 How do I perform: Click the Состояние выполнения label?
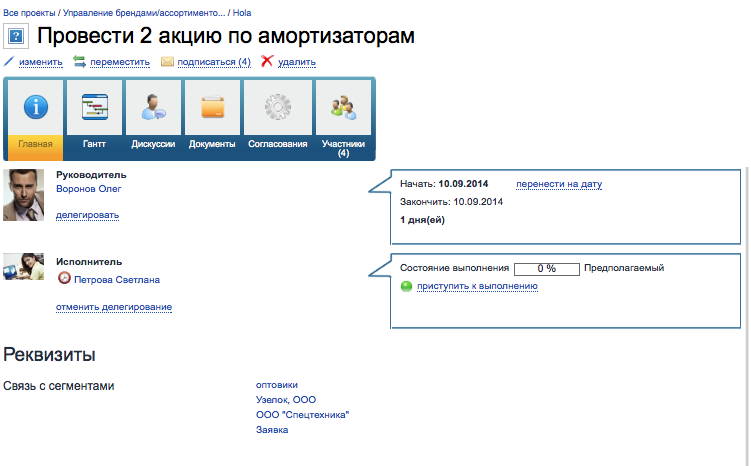point(455,268)
